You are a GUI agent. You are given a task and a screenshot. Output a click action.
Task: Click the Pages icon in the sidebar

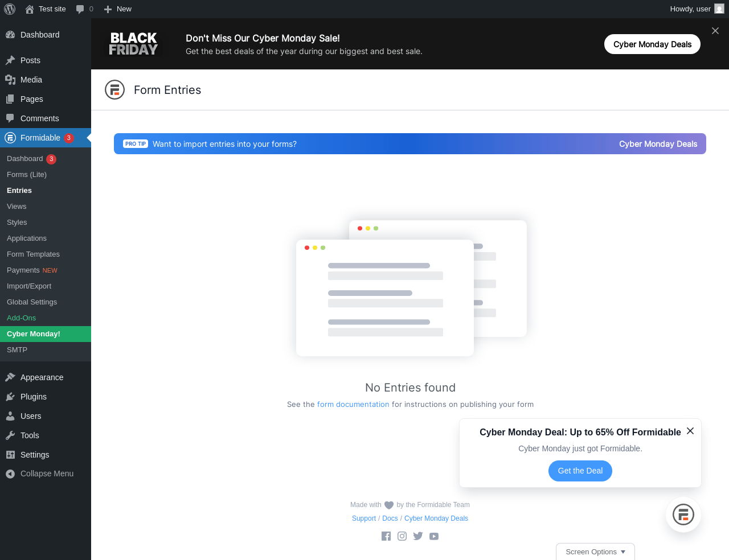10,99
